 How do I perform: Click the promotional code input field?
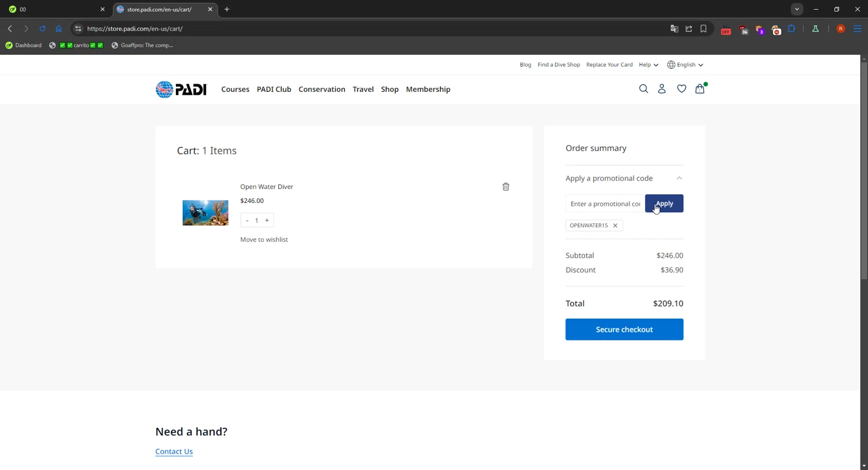click(x=605, y=203)
